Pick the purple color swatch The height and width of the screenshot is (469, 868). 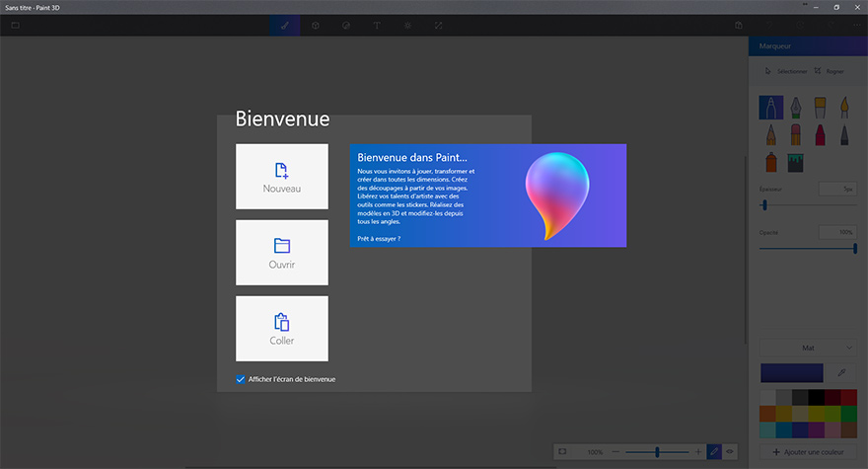pos(816,430)
